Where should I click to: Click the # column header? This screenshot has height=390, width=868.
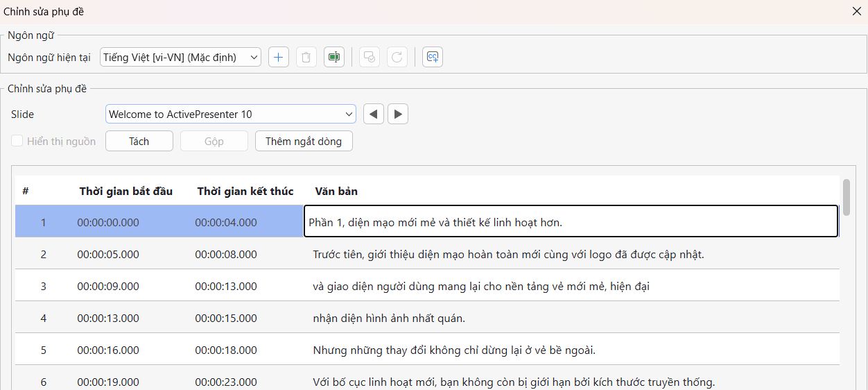(x=26, y=191)
